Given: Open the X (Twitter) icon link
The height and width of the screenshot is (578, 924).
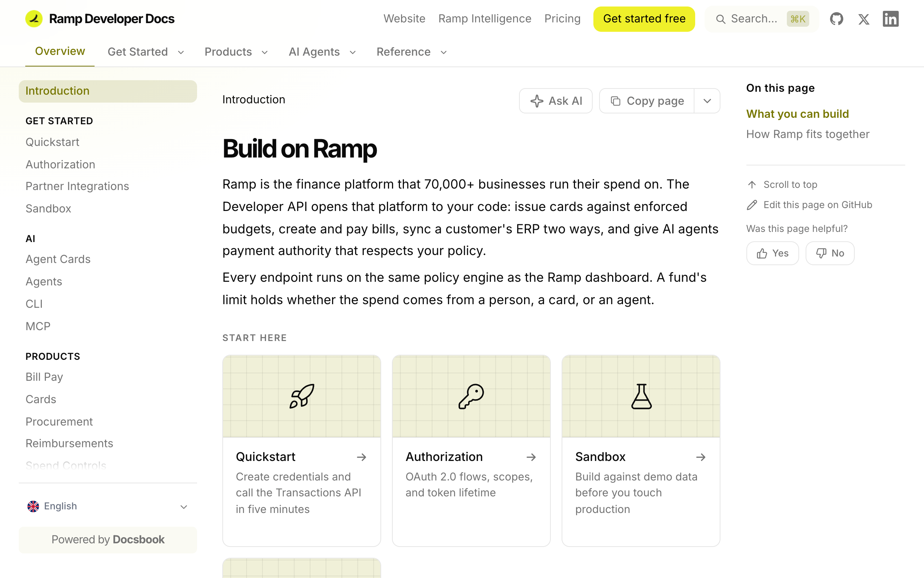Looking at the screenshot, I should [864, 19].
